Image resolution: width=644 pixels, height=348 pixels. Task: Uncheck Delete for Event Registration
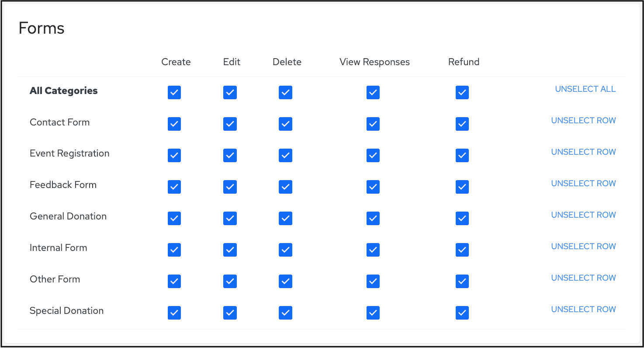(285, 156)
